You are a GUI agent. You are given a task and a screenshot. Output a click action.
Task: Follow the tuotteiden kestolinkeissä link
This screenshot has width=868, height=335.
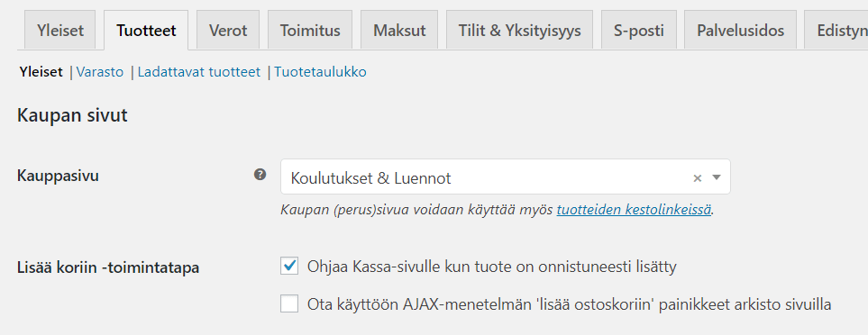(x=634, y=210)
